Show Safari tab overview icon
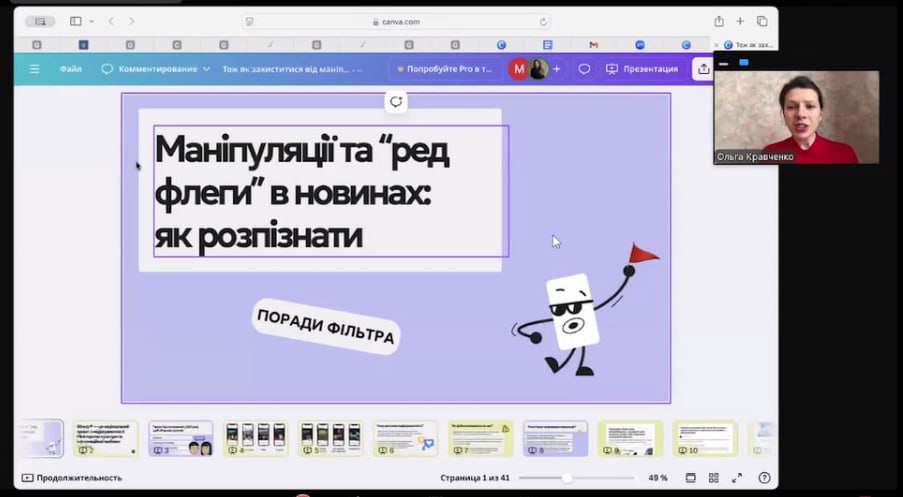This screenshot has height=497, width=903. [762, 21]
